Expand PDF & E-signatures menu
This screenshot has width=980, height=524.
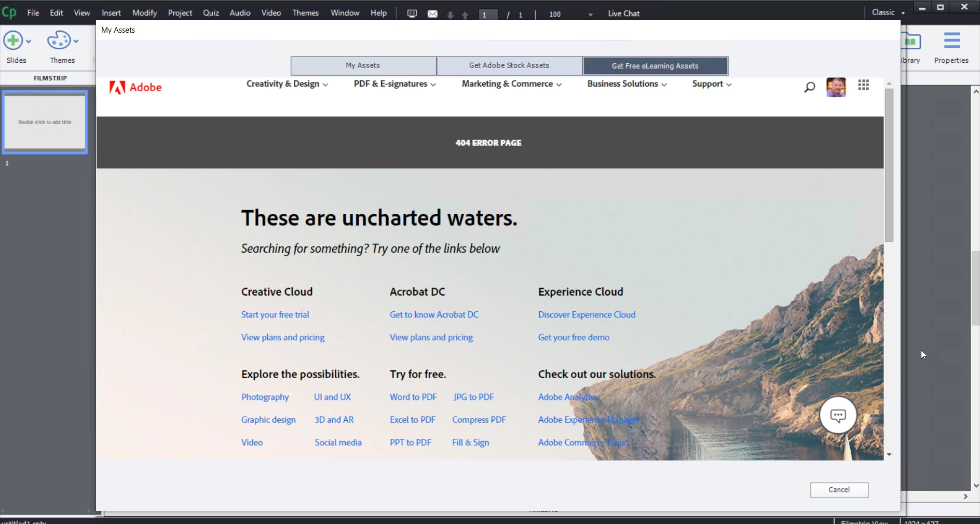tap(395, 84)
